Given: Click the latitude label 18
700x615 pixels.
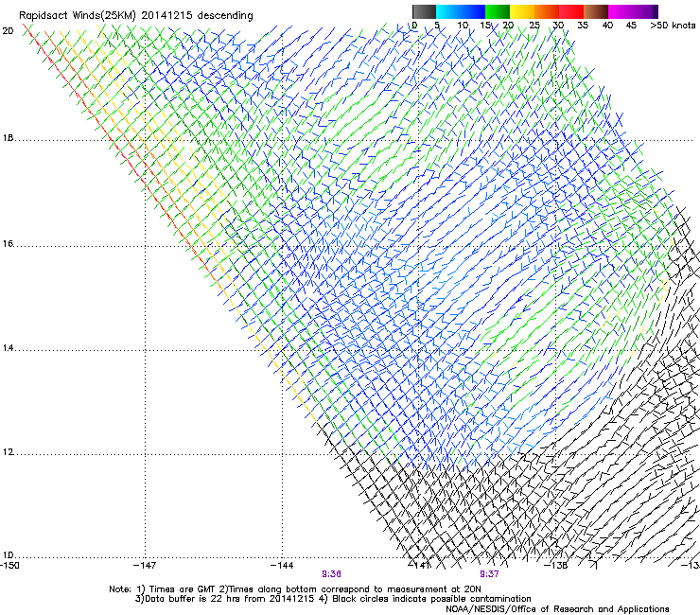Looking at the screenshot, I should (8, 138).
